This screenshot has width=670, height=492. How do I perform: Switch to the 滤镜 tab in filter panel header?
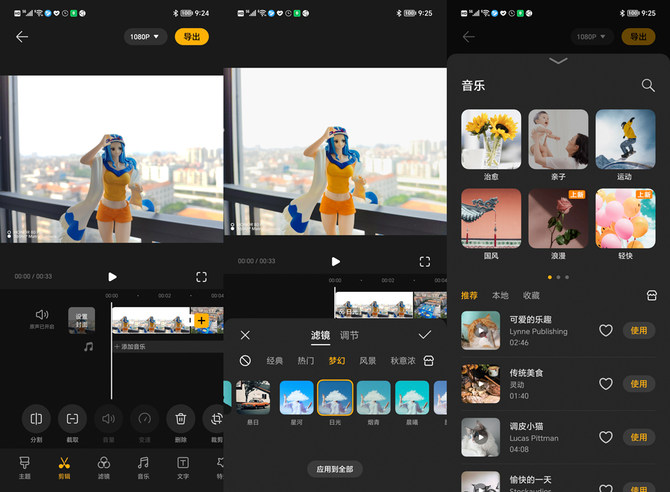(320, 336)
